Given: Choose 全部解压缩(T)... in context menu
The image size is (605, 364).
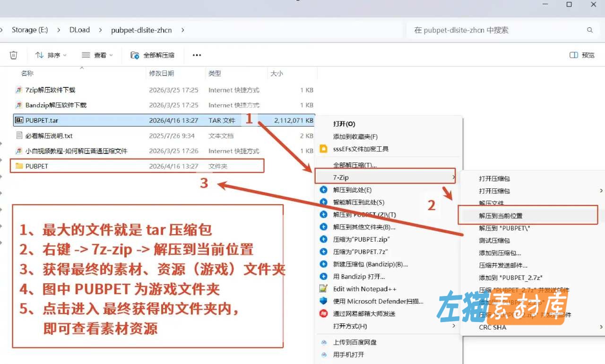Looking at the screenshot, I should click(355, 165).
